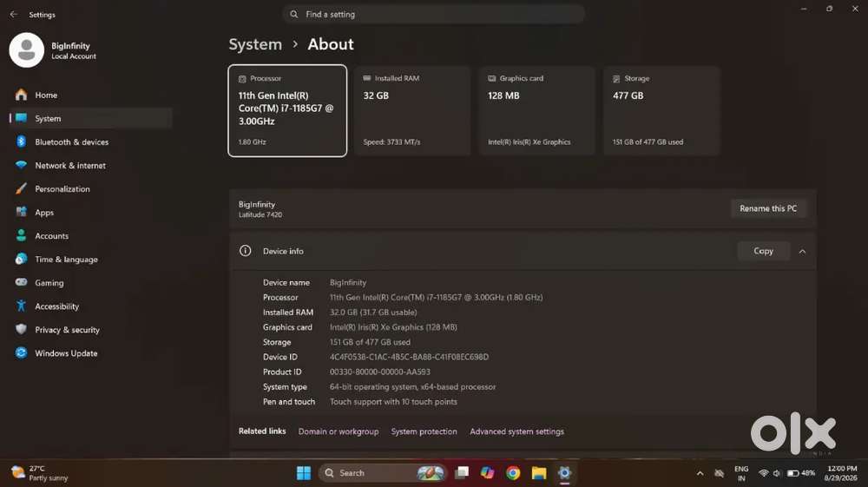Launch Copilot from the taskbar
Screen dimensions: 868x487
(487, 472)
